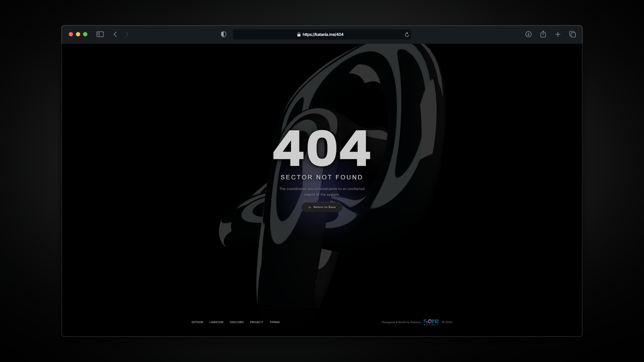
Task: Open the GITHUB footer link
Action: point(197,322)
